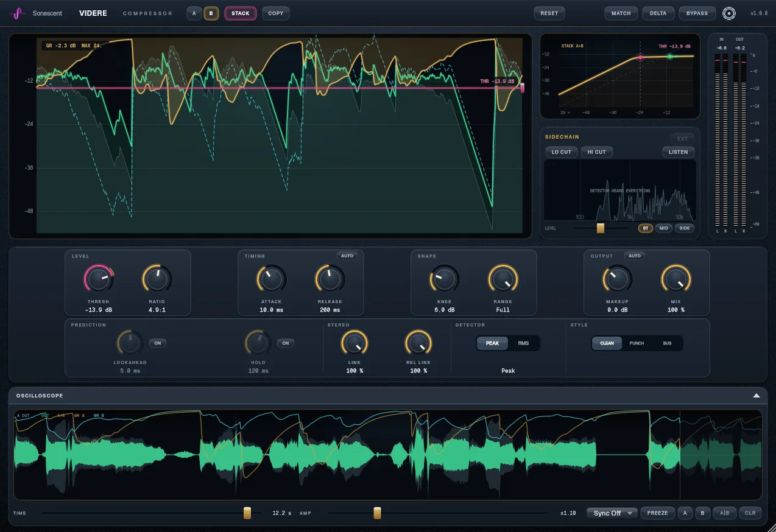
Task: Click the REL LINK knob
Action: coord(418,343)
